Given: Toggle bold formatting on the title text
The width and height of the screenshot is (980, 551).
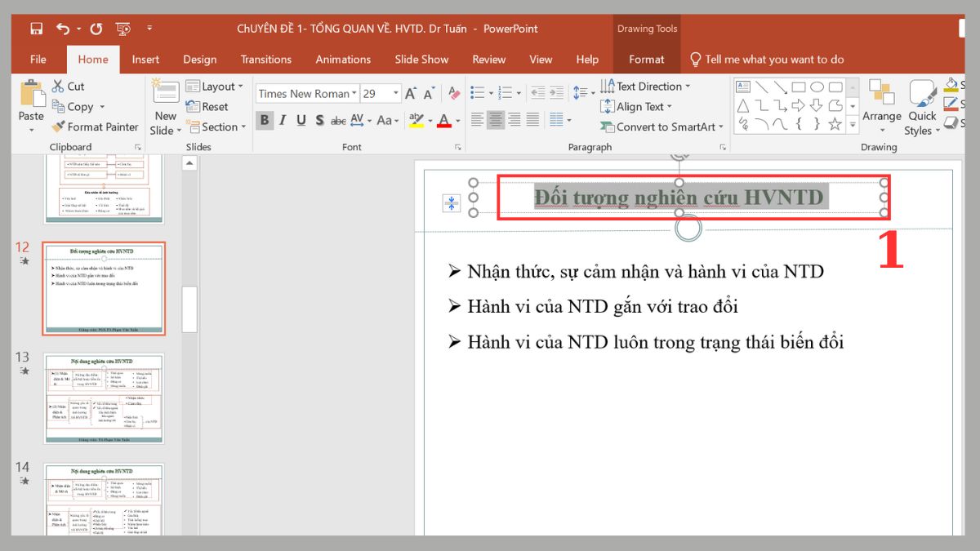Looking at the screenshot, I should click(264, 120).
